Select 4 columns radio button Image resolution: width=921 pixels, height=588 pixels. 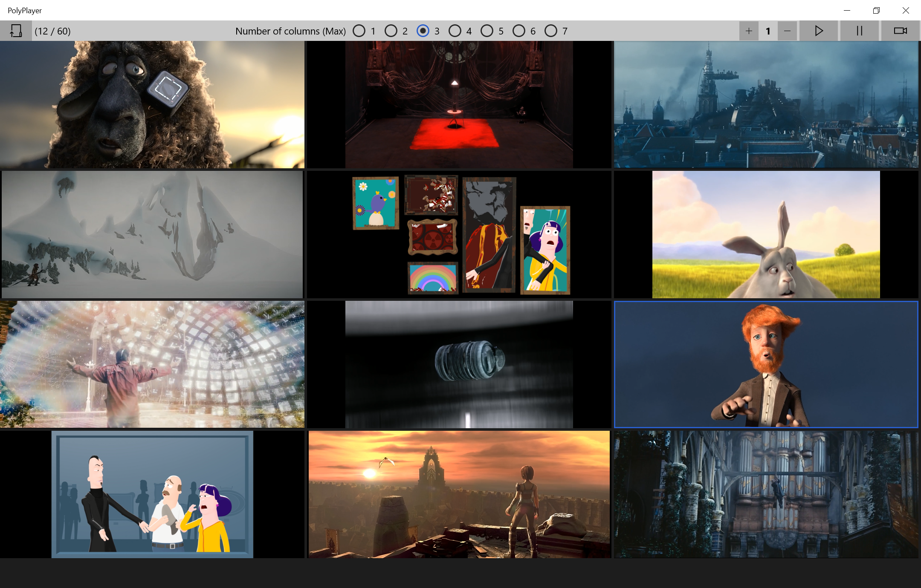455,31
